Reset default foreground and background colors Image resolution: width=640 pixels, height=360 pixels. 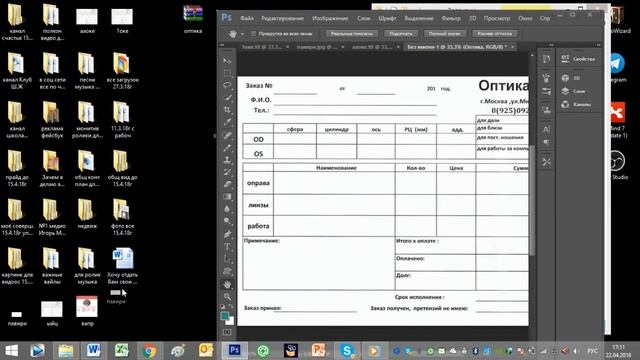[x=222, y=306]
